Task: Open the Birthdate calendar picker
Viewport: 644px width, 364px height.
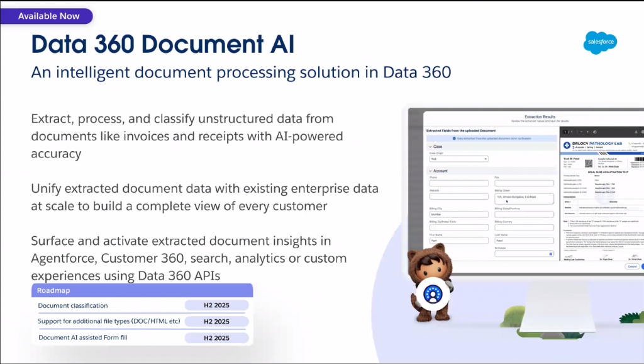Action: pos(550,254)
